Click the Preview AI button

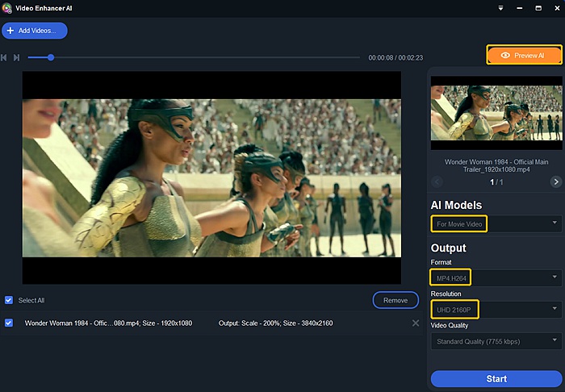[525, 55]
